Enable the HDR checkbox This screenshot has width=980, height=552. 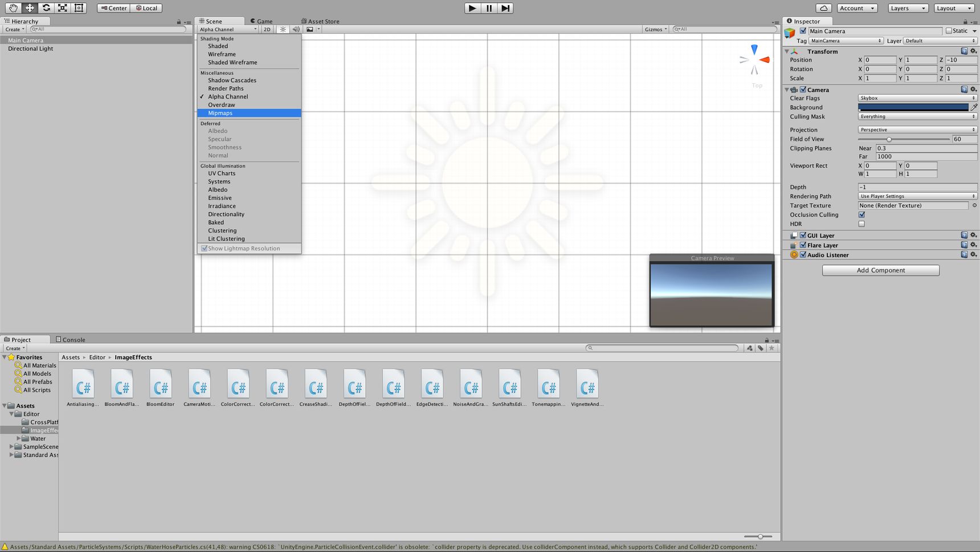[x=861, y=224]
